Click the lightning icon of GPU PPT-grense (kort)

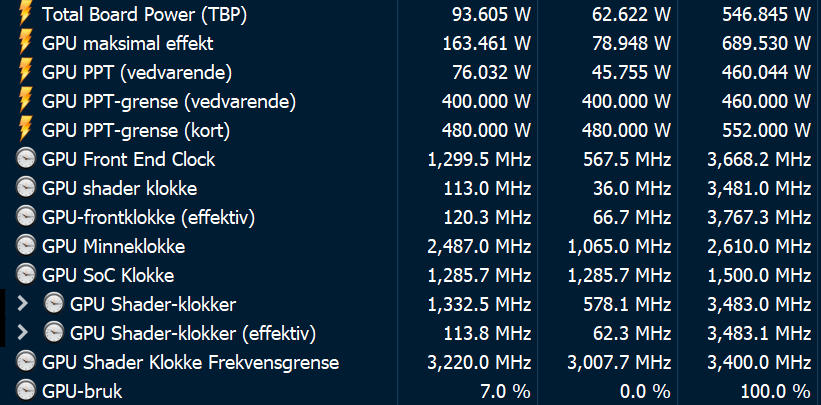(25, 130)
